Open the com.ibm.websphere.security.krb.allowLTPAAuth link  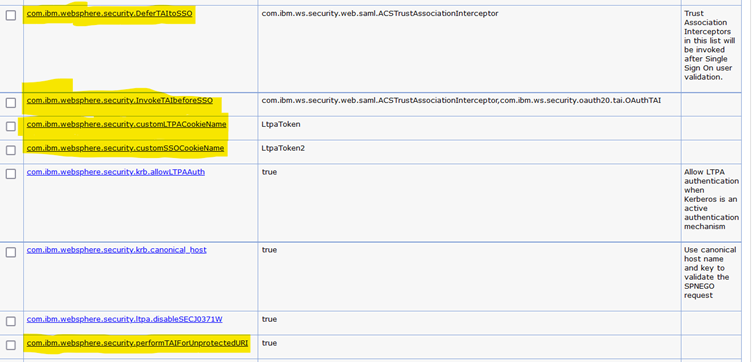(116, 172)
